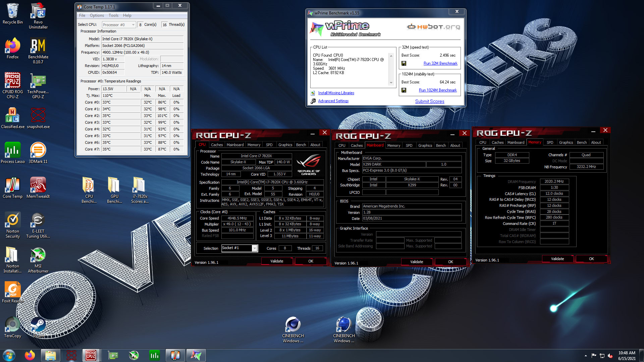Click Validate in right CPU-Z window
644x362 pixels.
coord(557,259)
